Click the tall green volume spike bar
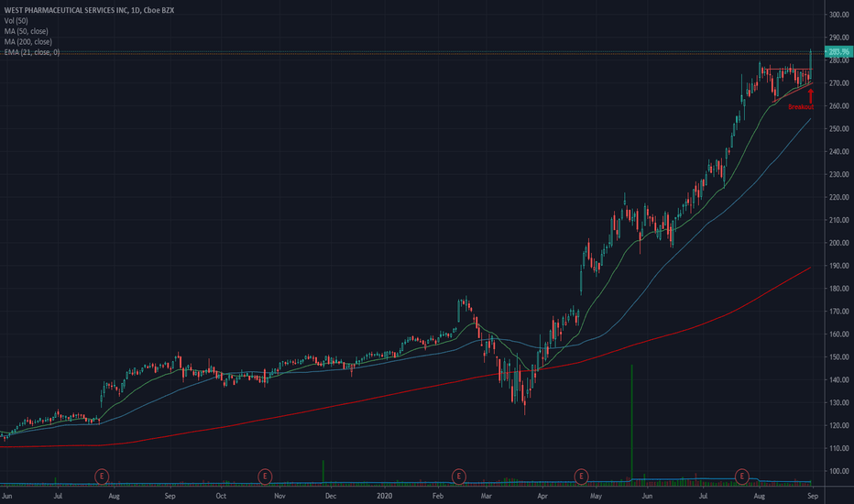This screenshot has height=504, width=854. point(631,424)
